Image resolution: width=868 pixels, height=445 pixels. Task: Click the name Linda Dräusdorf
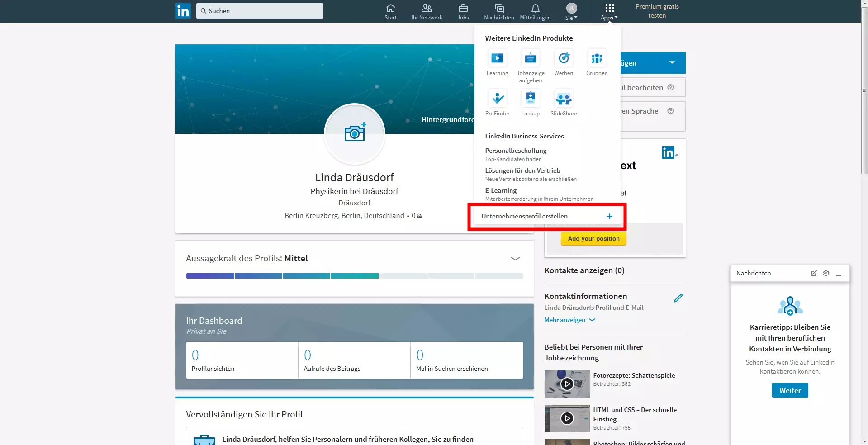pos(355,178)
